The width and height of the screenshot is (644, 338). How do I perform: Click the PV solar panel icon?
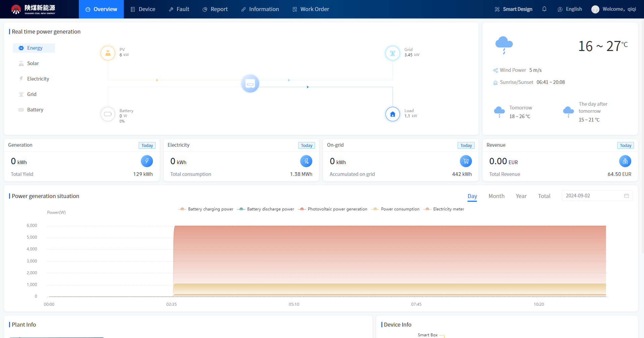[108, 53]
